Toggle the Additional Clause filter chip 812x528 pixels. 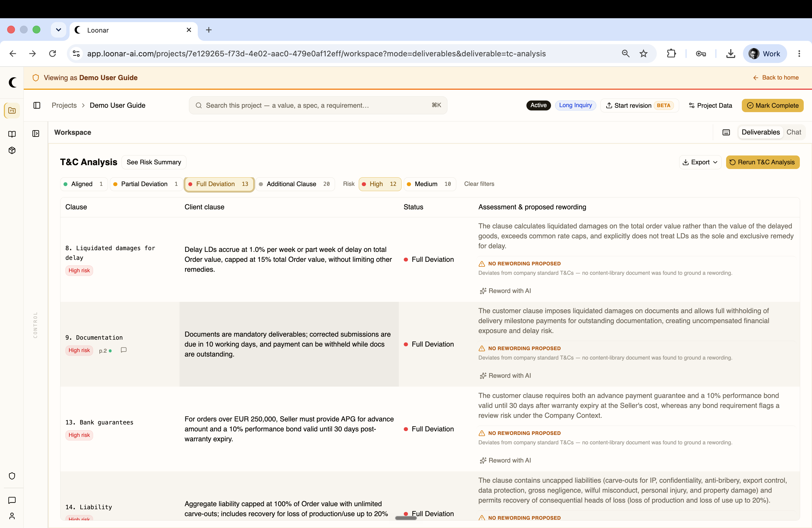pos(295,184)
